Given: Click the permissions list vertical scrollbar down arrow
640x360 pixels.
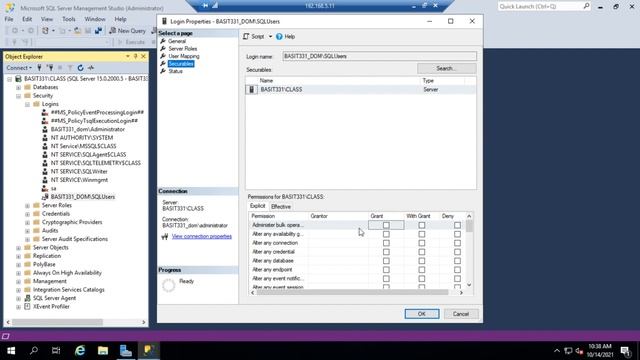Looking at the screenshot, I should point(469,285).
